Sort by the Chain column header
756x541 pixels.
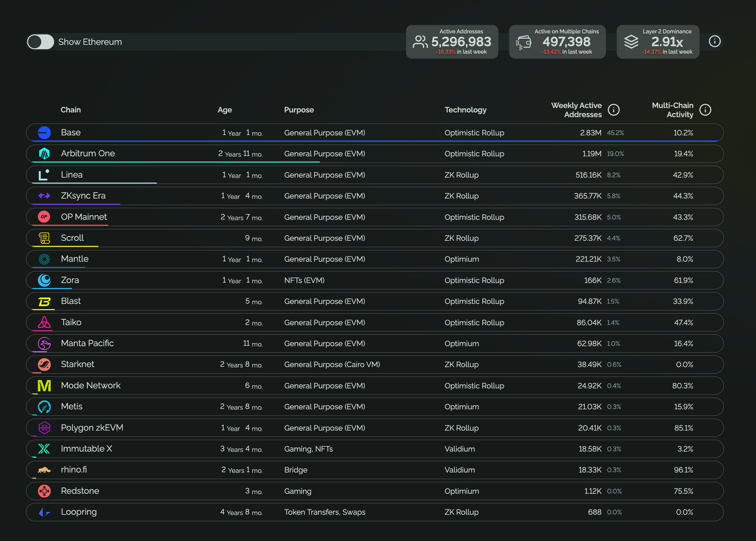pyautogui.click(x=71, y=110)
